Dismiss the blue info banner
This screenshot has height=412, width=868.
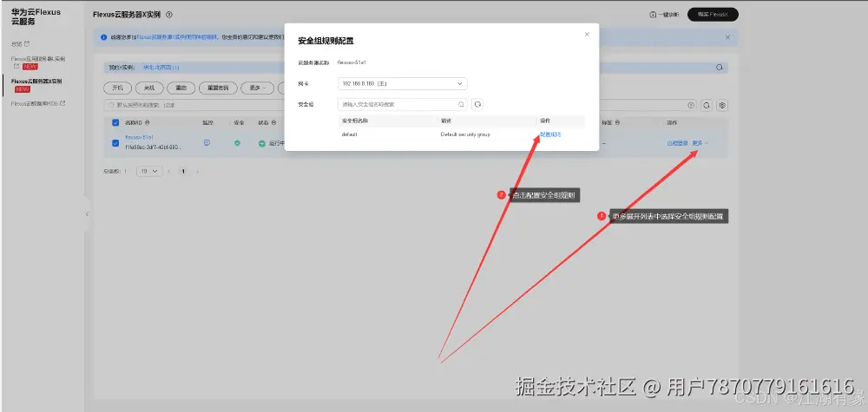727,37
